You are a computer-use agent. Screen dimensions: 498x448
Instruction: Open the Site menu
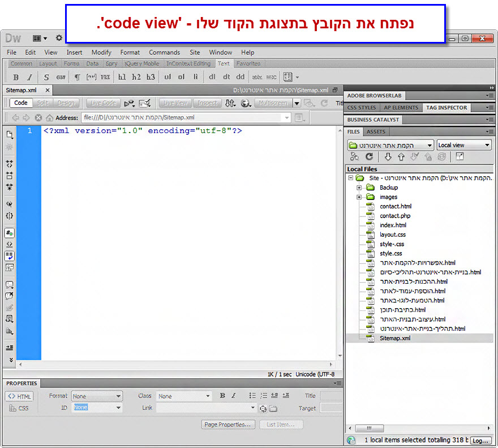195,53
